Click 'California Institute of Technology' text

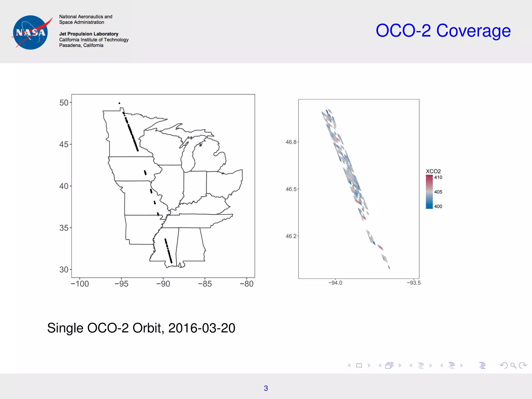(94, 40)
